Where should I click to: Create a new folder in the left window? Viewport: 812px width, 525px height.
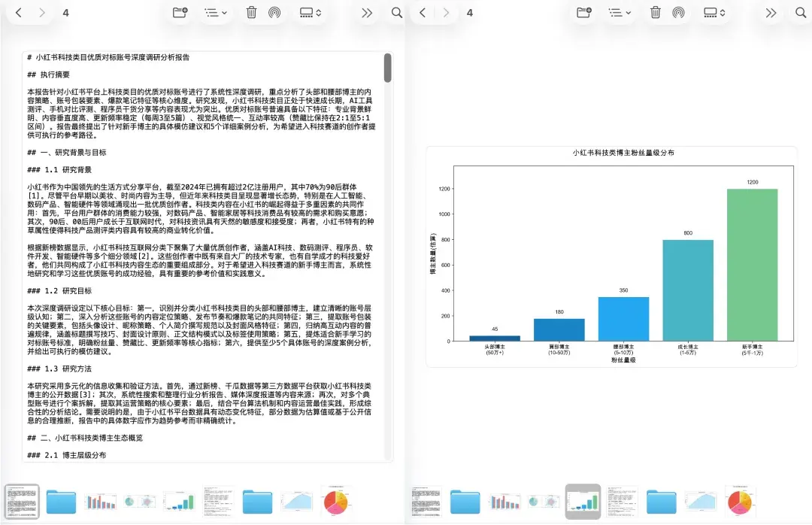(180, 13)
